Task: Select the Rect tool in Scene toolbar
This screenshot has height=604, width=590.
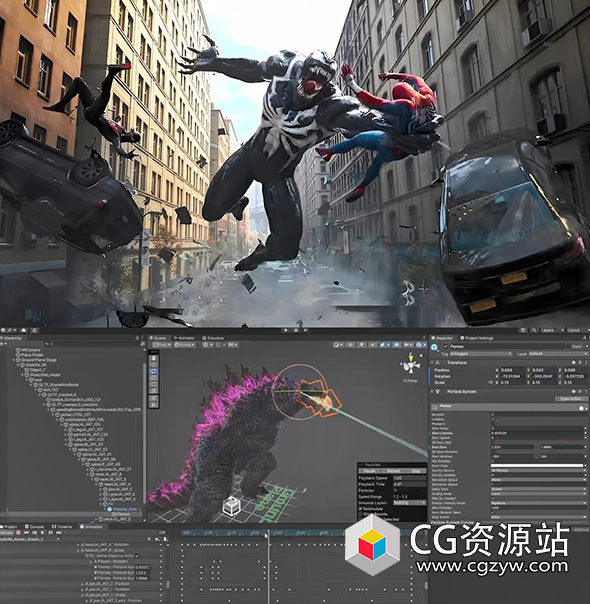Action: coord(153,384)
